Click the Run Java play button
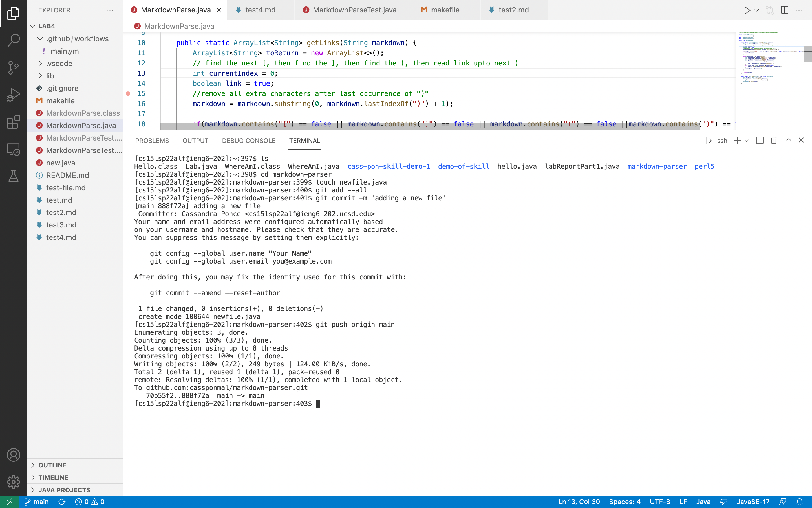Screen dimensions: 812x508 click(x=747, y=10)
